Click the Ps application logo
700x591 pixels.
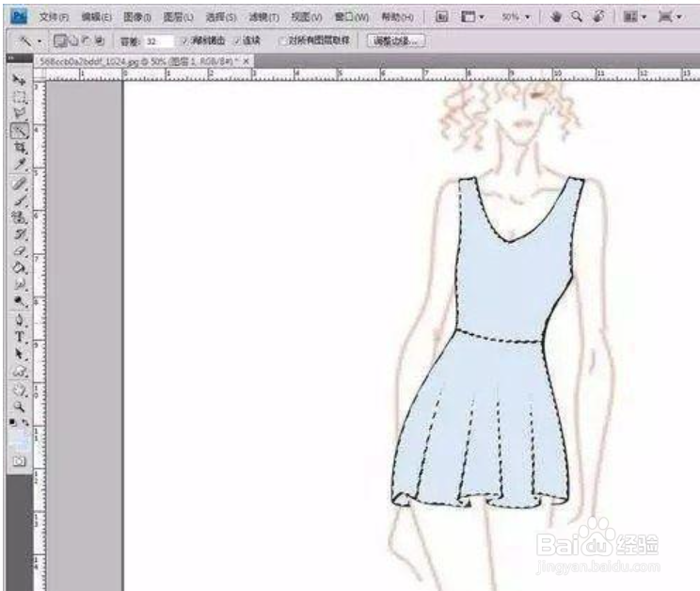click(x=19, y=17)
